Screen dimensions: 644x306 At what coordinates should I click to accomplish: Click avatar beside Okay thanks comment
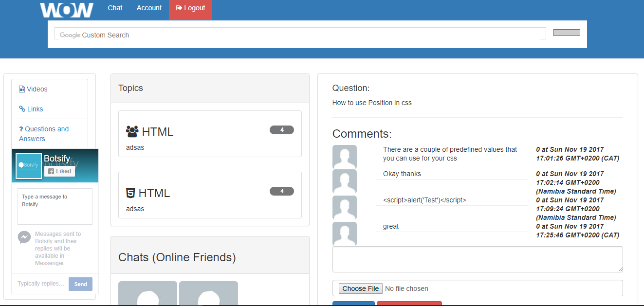[345, 181]
